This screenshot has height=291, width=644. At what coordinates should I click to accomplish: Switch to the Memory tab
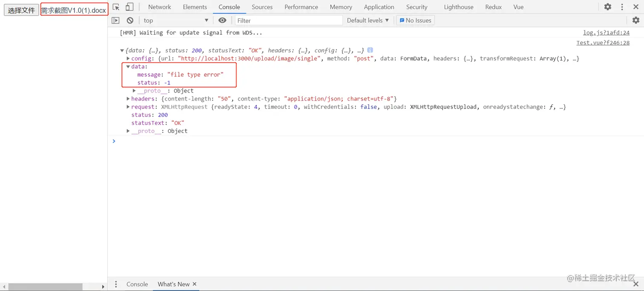coord(341,7)
